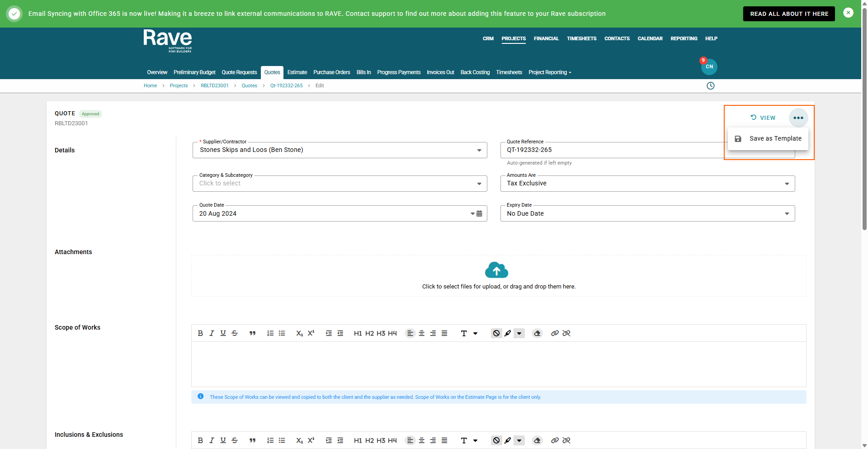Expand the Expiry Date dropdown
Image resolution: width=868 pixels, height=449 pixels.
(x=787, y=213)
